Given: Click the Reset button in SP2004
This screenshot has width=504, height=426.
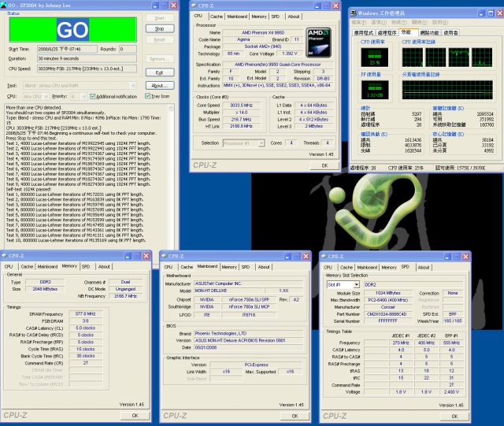Looking at the screenshot, I should pyautogui.click(x=160, y=40).
